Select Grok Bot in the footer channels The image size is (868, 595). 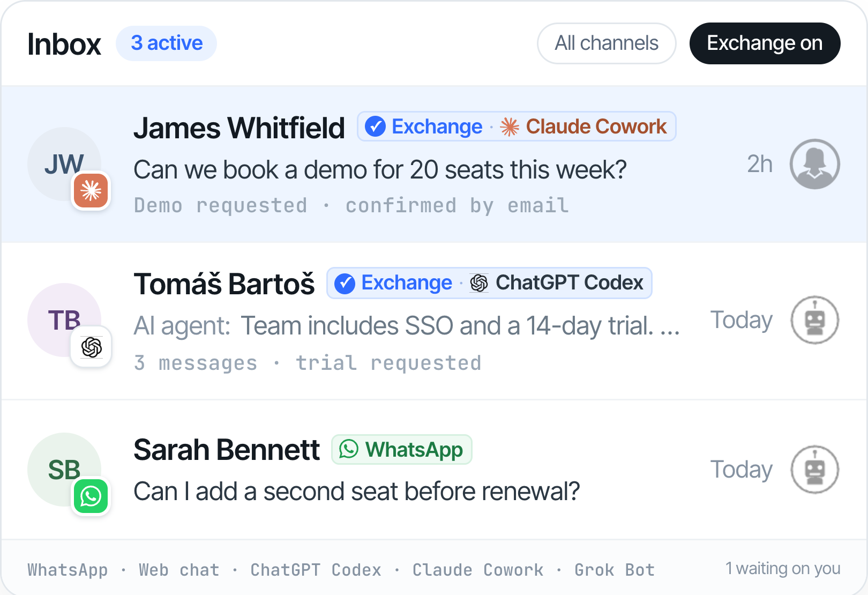coord(615,570)
